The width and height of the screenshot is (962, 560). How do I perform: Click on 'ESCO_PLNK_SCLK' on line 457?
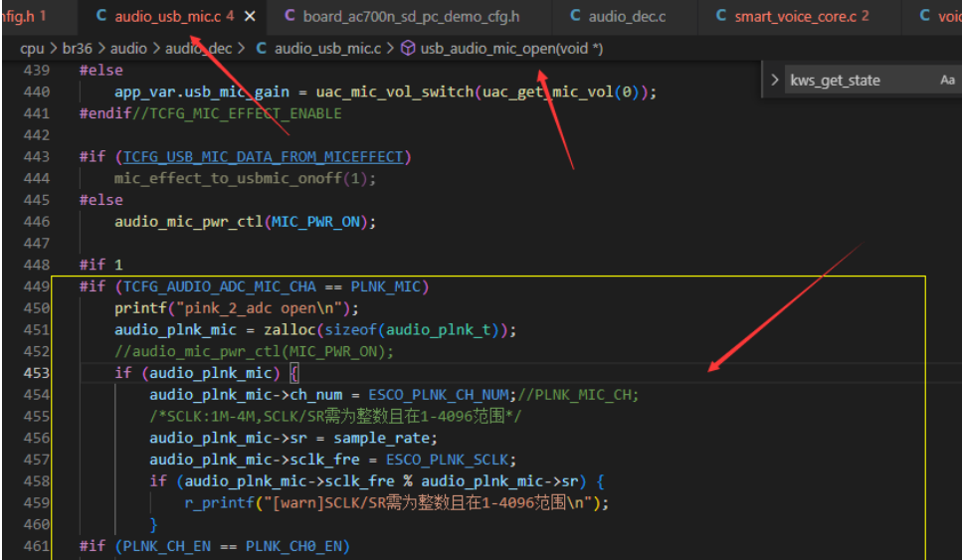point(447,460)
